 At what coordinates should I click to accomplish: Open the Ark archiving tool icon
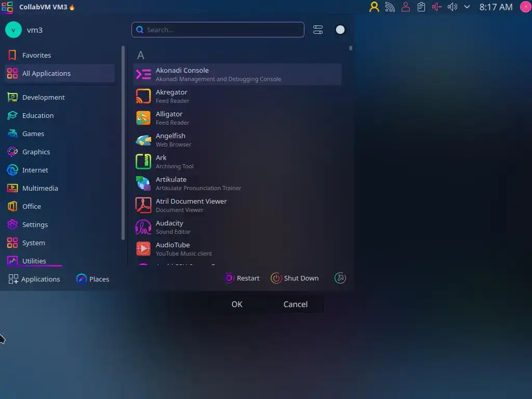(143, 162)
